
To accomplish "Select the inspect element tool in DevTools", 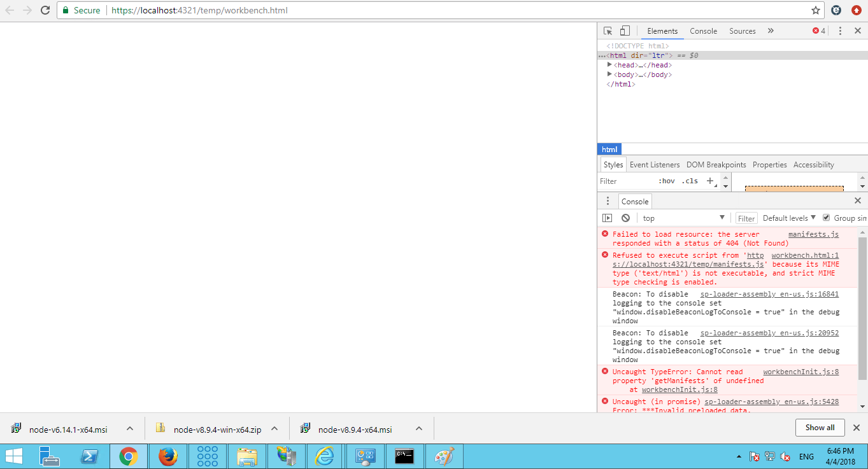I will [x=608, y=30].
